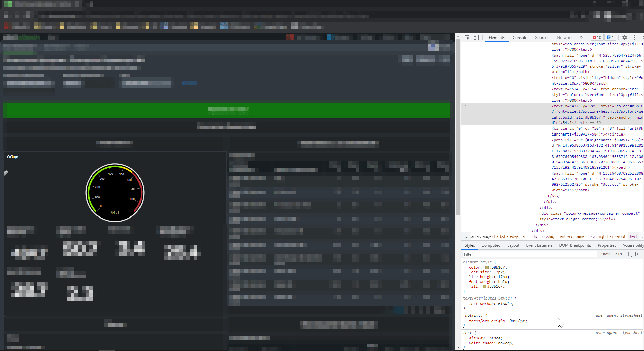The height and width of the screenshot is (351, 644).
Task: Open the three-dot customize DevTools menu
Action: (635, 37)
